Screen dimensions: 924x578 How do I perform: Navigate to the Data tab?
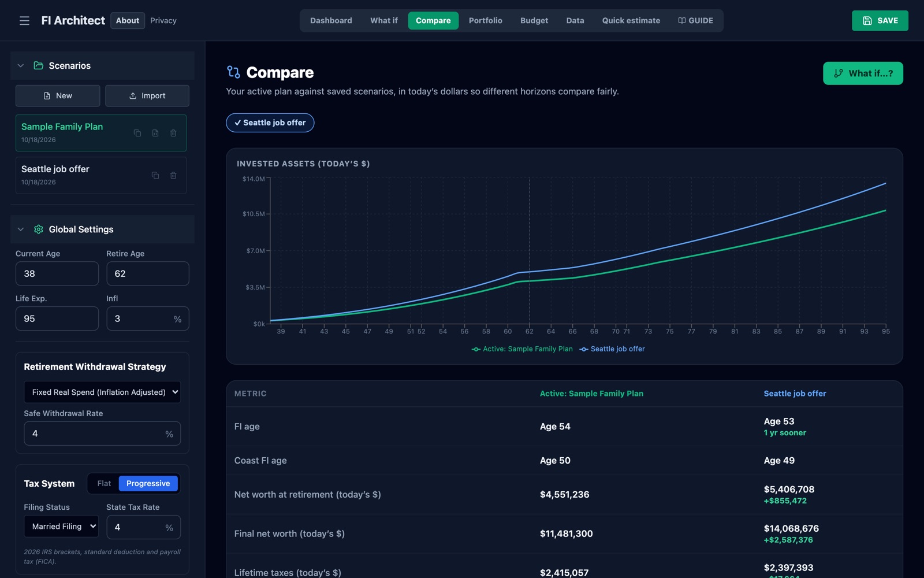pyautogui.click(x=575, y=21)
